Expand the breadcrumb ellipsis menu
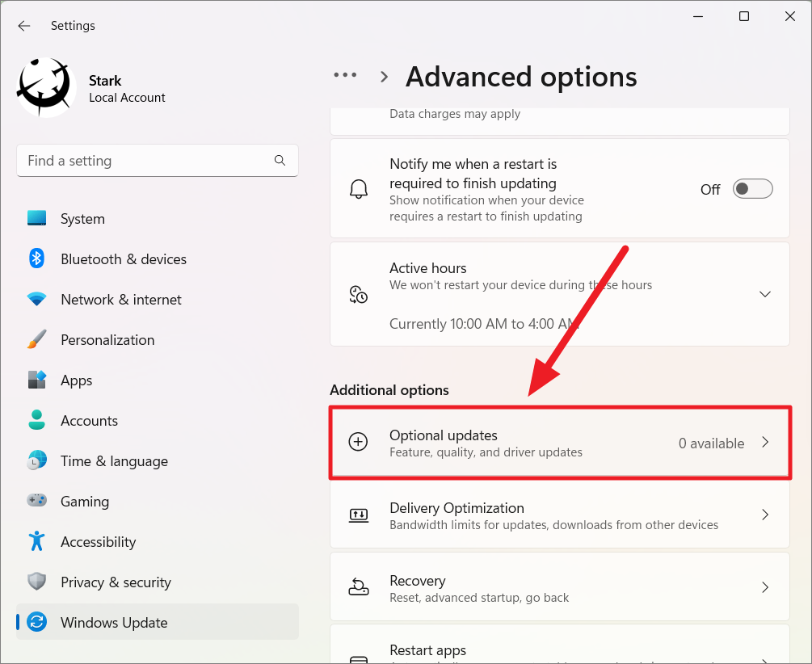 coord(345,74)
